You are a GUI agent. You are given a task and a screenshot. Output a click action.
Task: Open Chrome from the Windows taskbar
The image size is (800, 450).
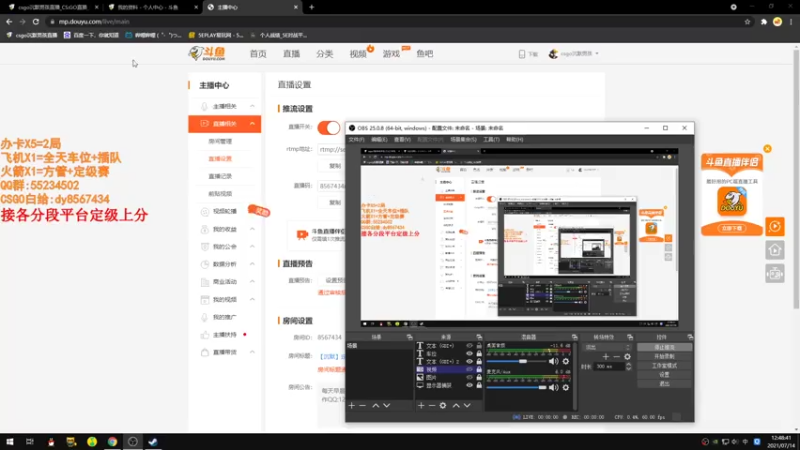point(112,441)
